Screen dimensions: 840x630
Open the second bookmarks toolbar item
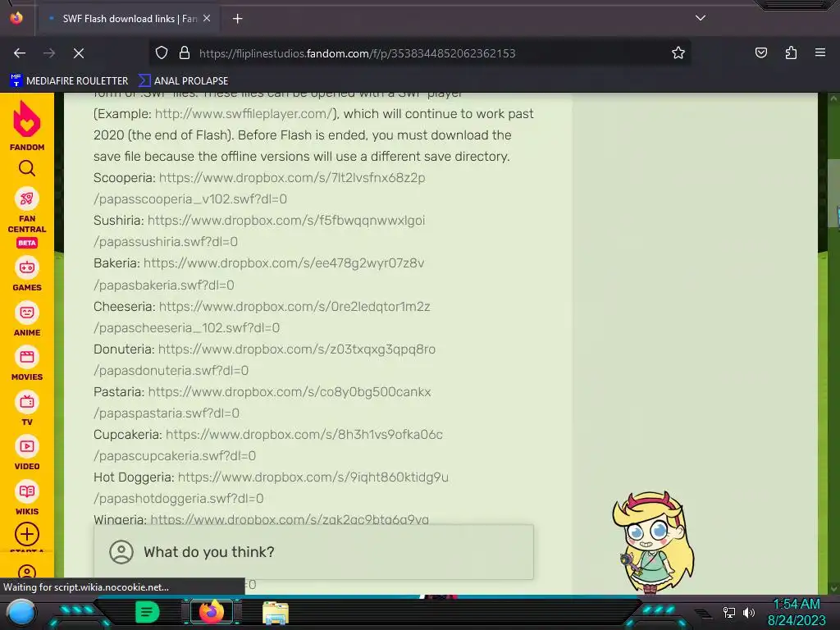tap(183, 81)
